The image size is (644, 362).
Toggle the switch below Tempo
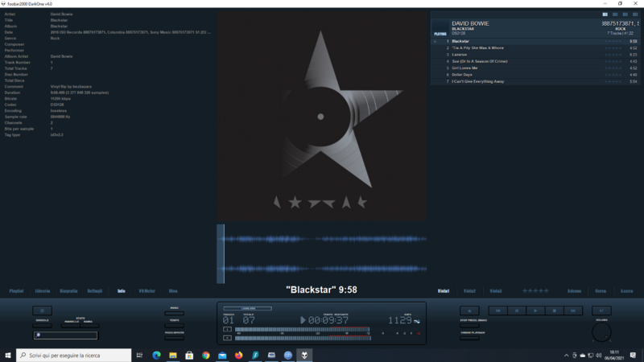coord(174,338)
